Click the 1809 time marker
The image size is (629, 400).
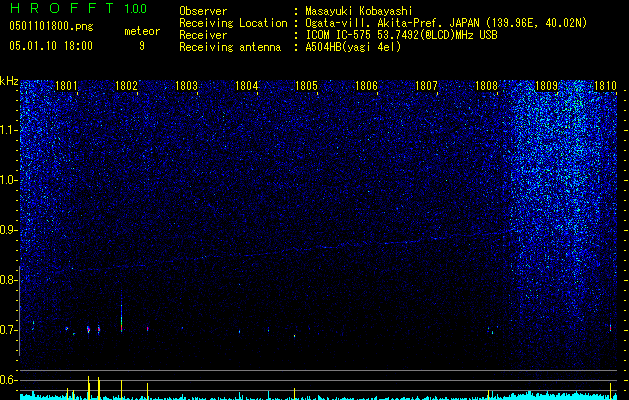(x=547, y=86)
